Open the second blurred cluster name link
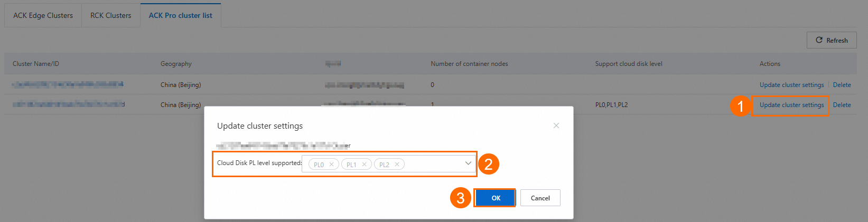The image size is (868, 222). tap(69, 104)
